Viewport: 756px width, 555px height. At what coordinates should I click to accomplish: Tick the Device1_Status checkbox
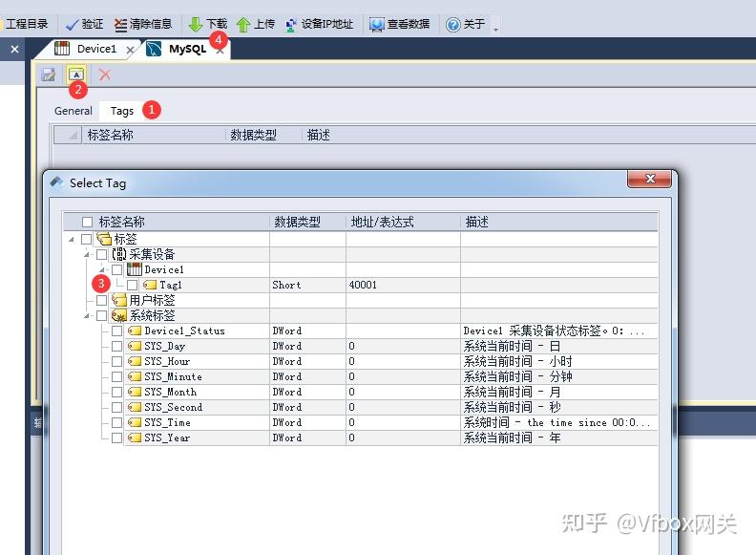(116, 331)
